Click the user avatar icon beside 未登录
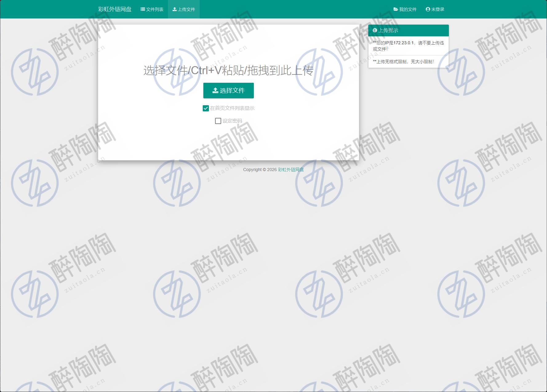The image size is (547, 392). pos(428,9)
